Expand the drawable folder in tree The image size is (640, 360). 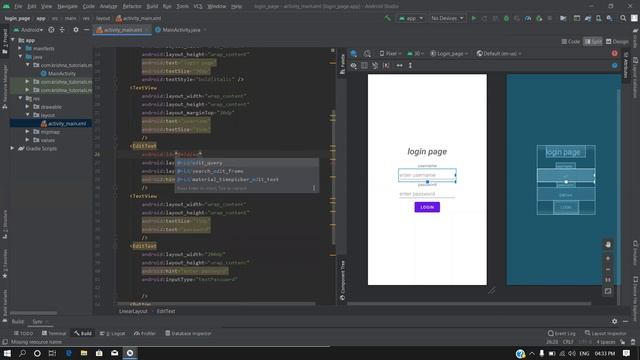click(x=27, y=107)
